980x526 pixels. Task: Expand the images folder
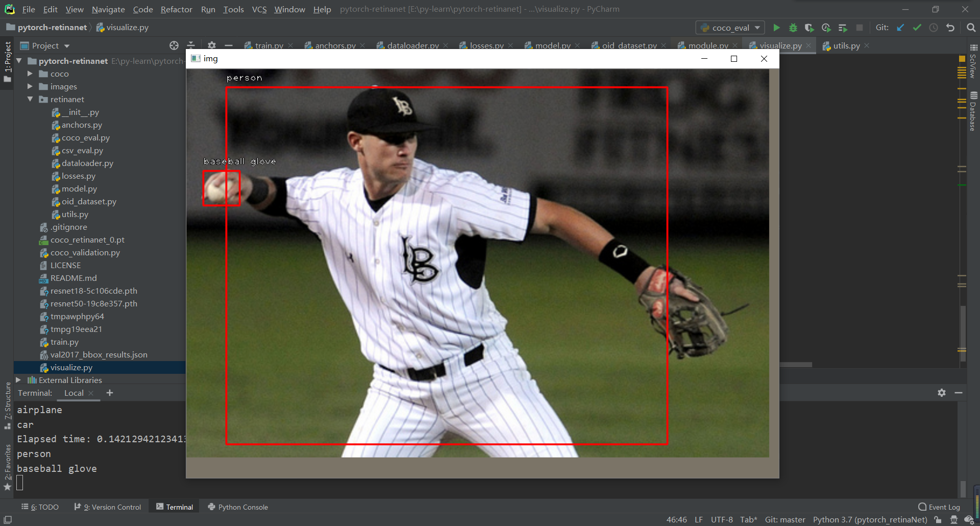click(x=30, y=87)
